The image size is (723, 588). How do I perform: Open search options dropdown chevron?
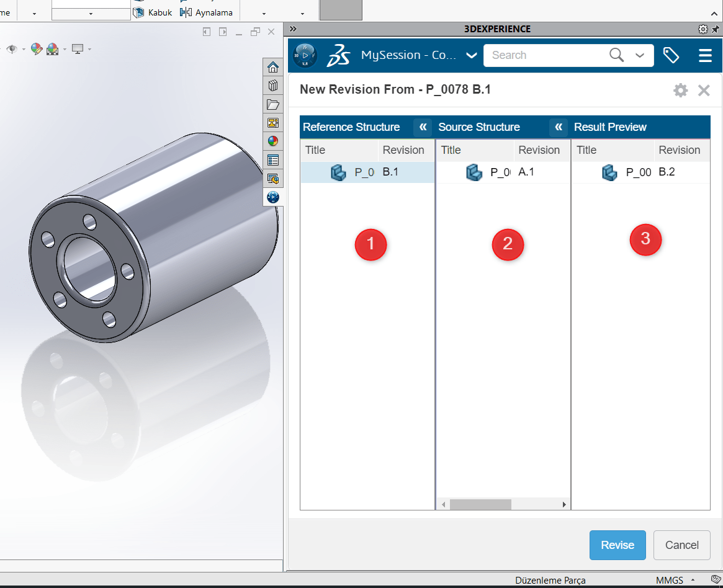[640, 55]
